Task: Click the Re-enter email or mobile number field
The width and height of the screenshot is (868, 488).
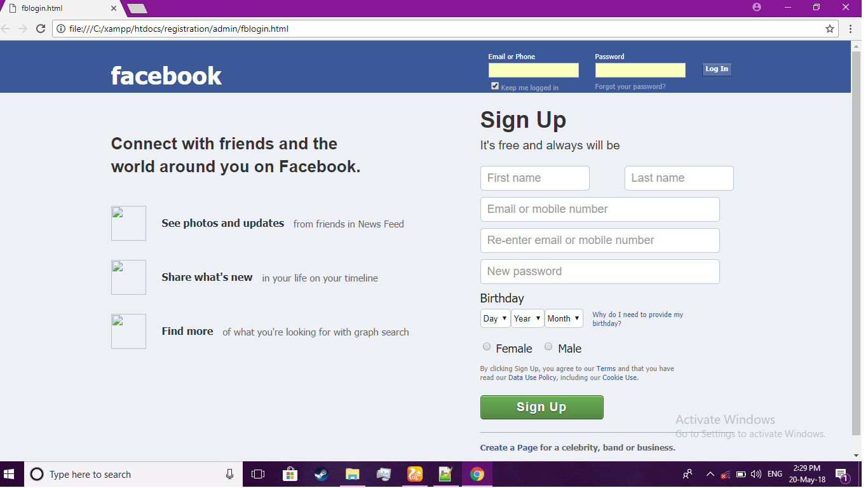Action: [x=600, y=240]
